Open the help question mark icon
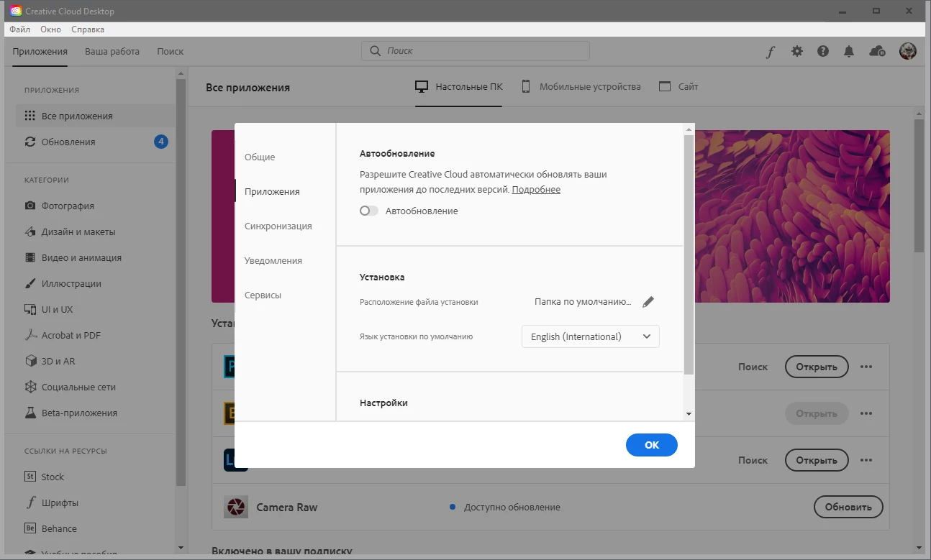The width and height of the screenshot is (931, 560). 823,51
